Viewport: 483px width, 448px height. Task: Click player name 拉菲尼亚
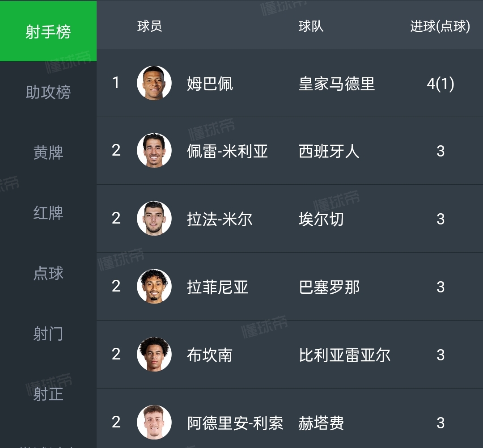point(217,287)
